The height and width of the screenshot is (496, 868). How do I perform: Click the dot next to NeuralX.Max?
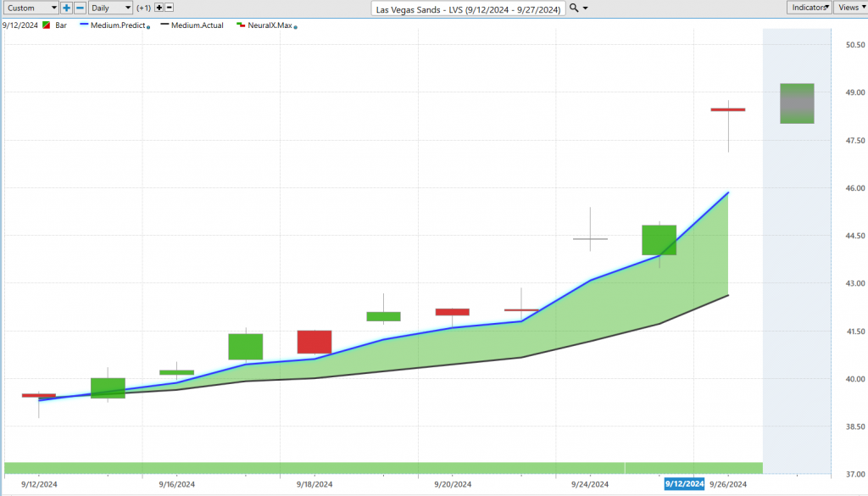pos(295,27)
